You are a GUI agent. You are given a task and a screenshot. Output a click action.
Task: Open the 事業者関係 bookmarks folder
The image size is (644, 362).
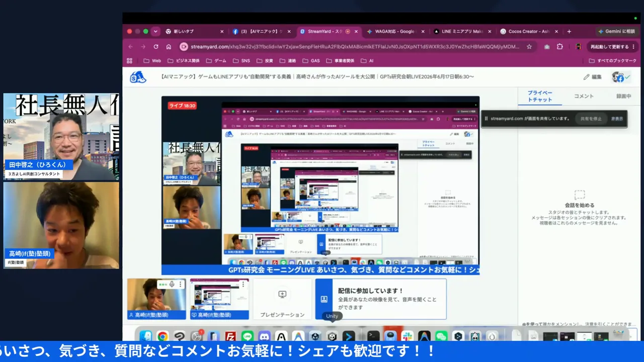click(340, 60)
